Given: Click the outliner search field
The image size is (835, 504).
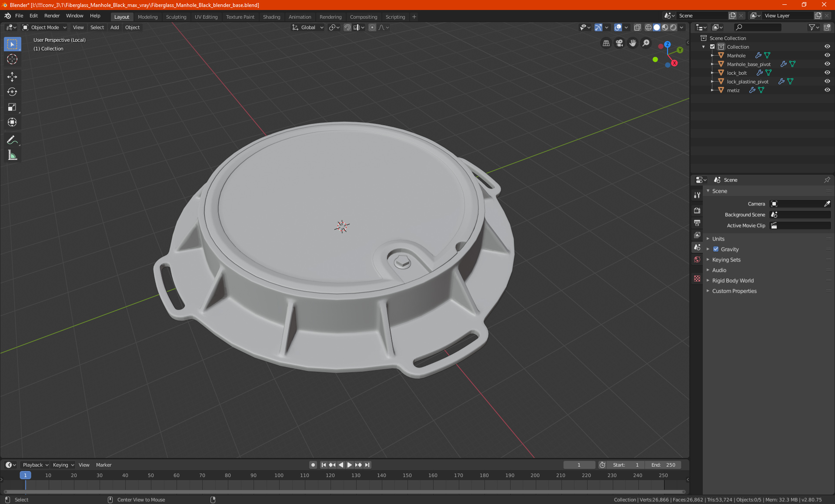Looking at the screenshot, I should [x=757, y=27].
